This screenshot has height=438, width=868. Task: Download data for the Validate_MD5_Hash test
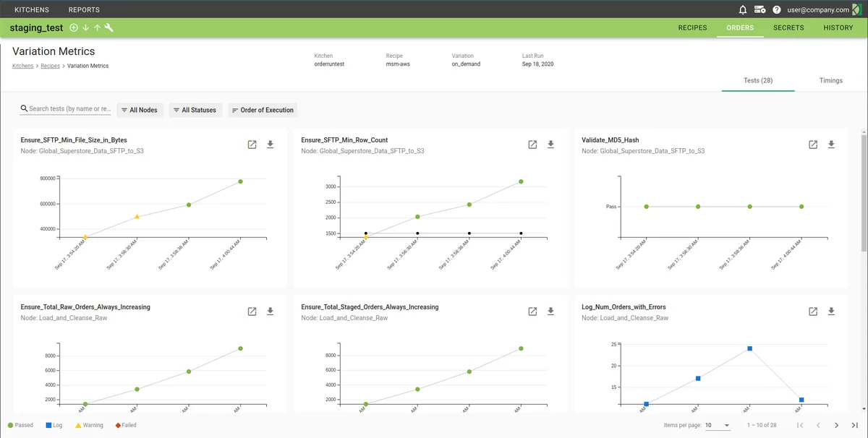pos(830,144)
